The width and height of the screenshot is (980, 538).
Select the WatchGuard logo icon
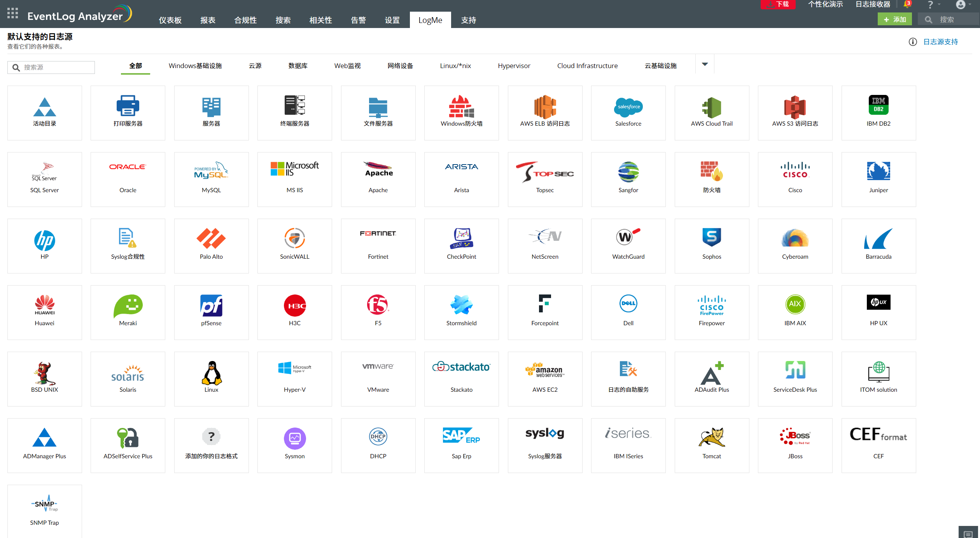[628, 237]
